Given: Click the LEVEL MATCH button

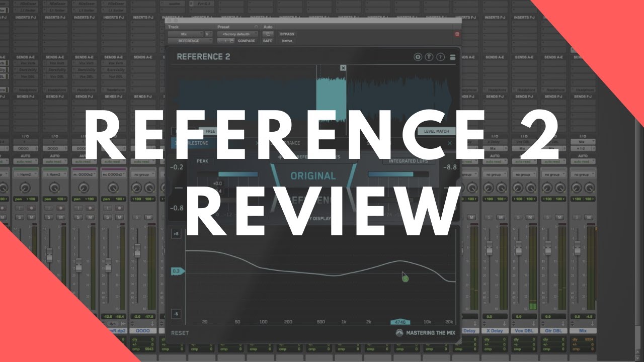Looking at the screenshot, I should [436, 131].
